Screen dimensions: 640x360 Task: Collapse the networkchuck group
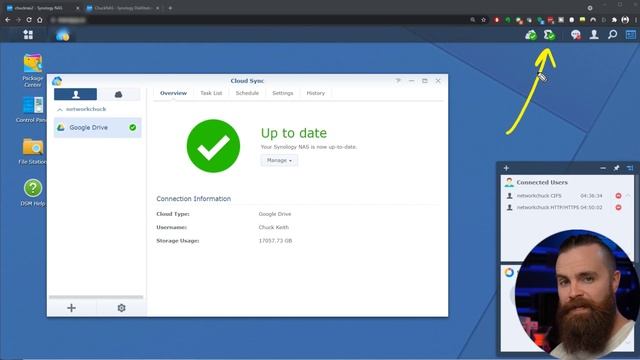point(60,109)
